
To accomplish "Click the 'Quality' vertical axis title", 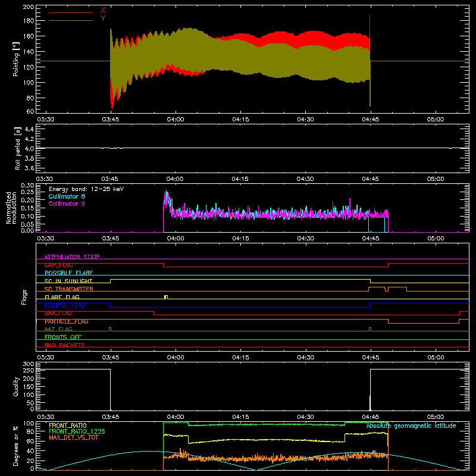I will click(x=16, y=386).
